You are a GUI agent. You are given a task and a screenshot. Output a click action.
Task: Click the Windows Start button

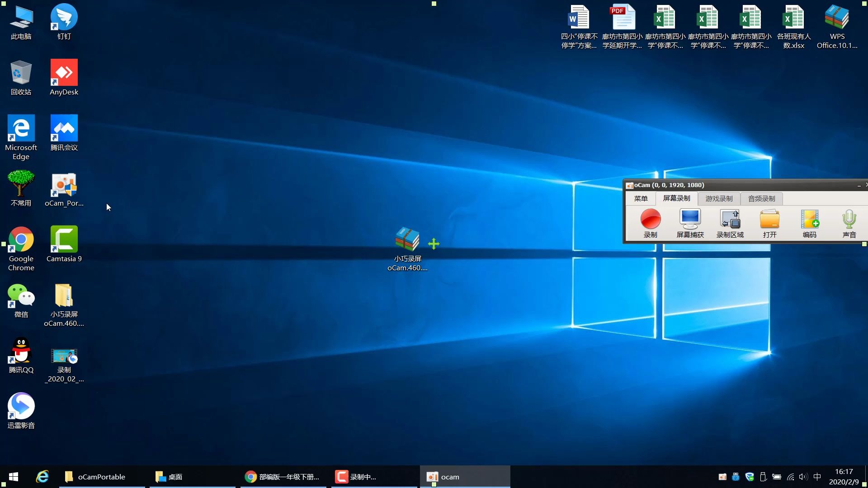click(x=14, y=477)
